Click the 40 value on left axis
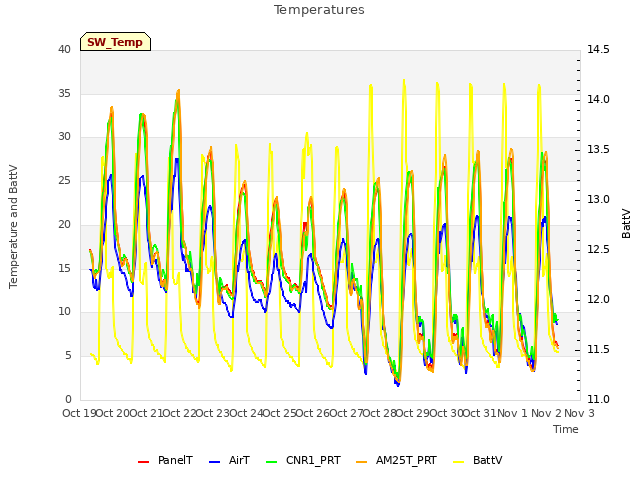Screen dimensions: 640x480 tap(64, 50)
